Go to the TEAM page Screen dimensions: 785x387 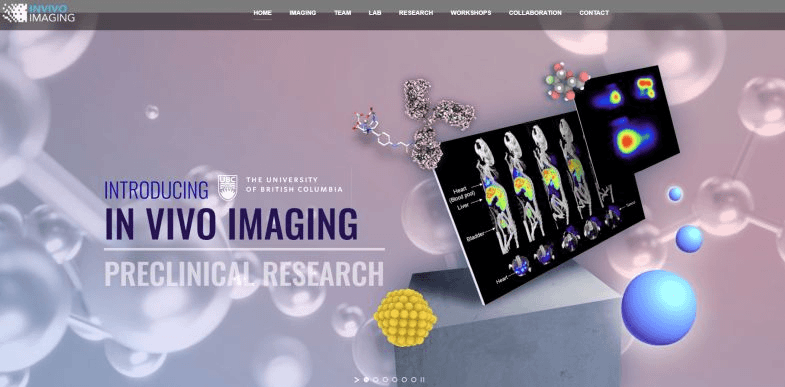[x=342, y=13]
